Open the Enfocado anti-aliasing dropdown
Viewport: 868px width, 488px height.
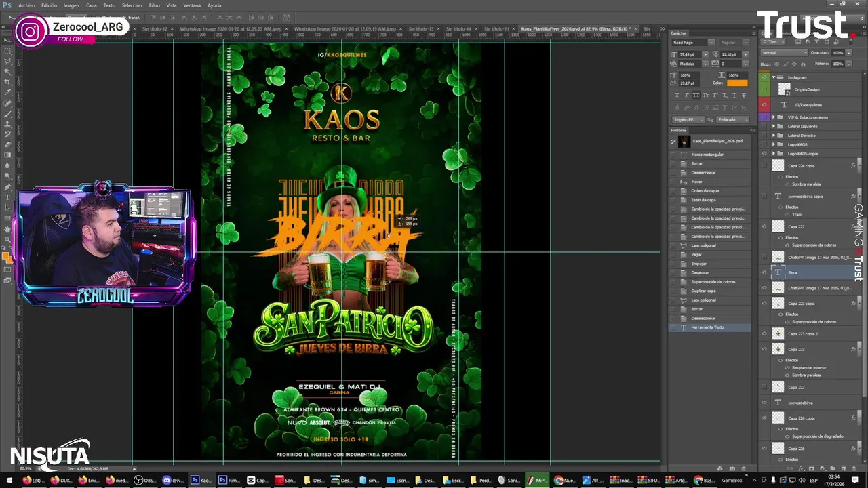732,120
